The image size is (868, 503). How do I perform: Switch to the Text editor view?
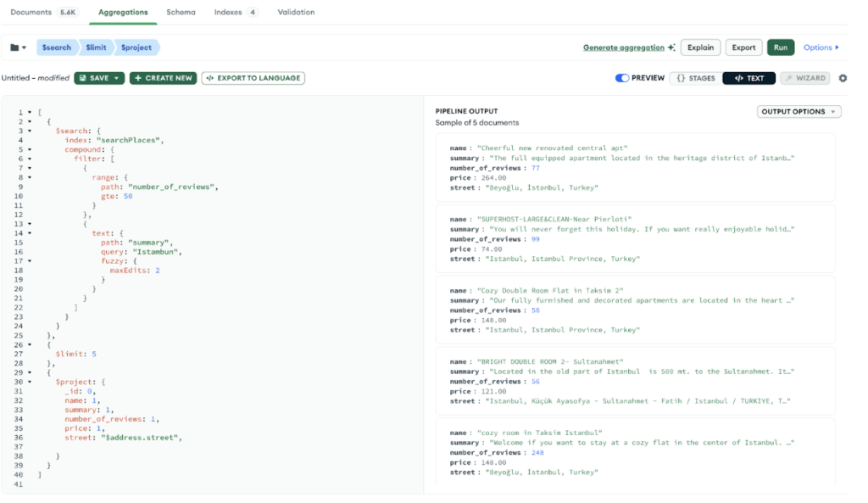pyautogui.click(x=748, y=78)
